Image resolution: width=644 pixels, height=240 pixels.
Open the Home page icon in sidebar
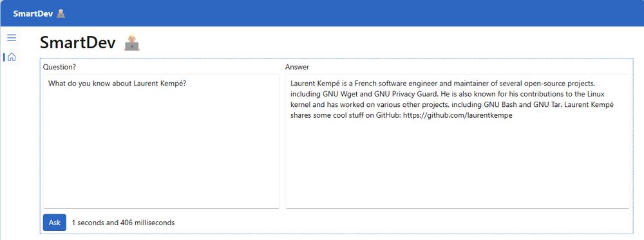click(12, 57)
